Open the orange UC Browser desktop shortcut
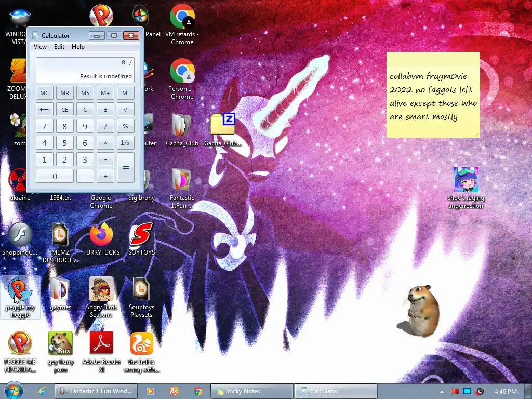532x399 pixels. pos(141,352)
